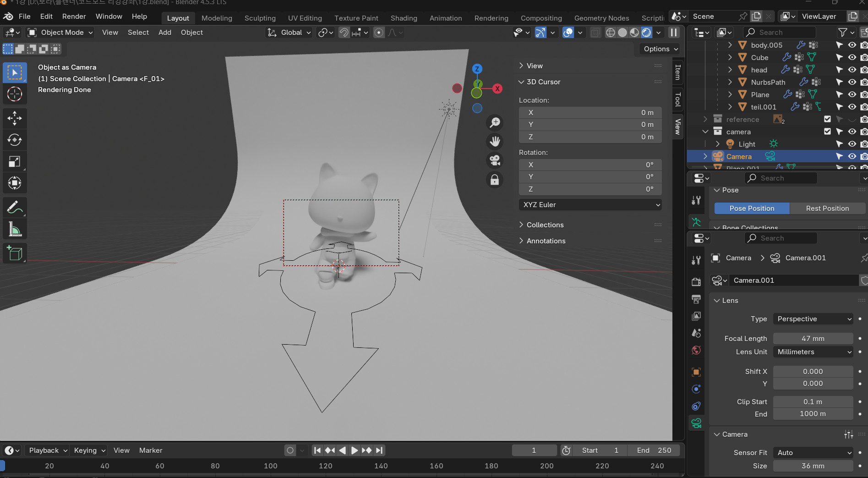The image size is (868, 478).
Task: Open the Physics properties tab icon
Action: pyautogui.click(x=696, y=389)
